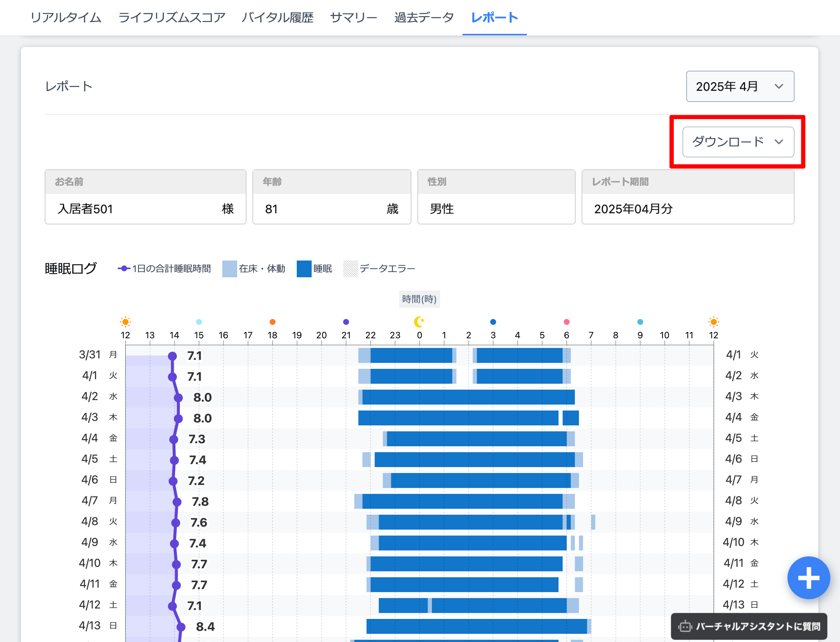Click the sun icon at right end of axis
The height and width of the screenshot is (642, 840).
713,322
